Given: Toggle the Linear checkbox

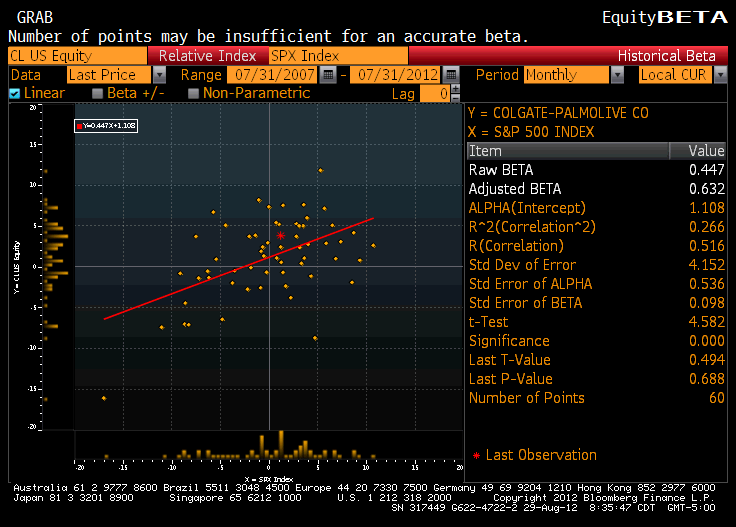Looking at the screenshot, I should (x=15, y=93).
